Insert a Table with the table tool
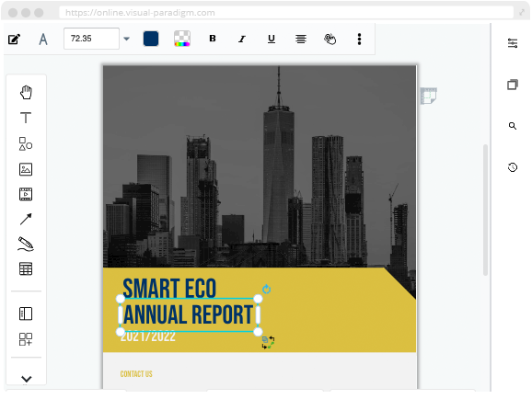This screenshot has height=399, width=532. tap(26, 268)
